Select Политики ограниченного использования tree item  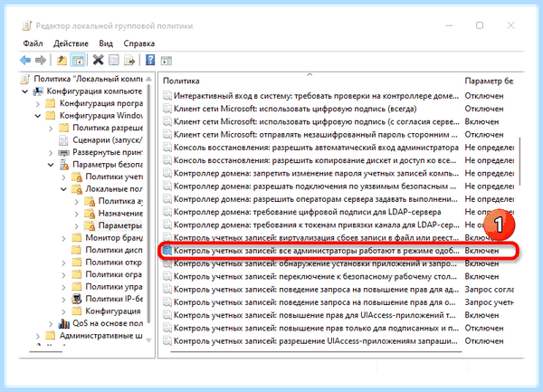107,274
